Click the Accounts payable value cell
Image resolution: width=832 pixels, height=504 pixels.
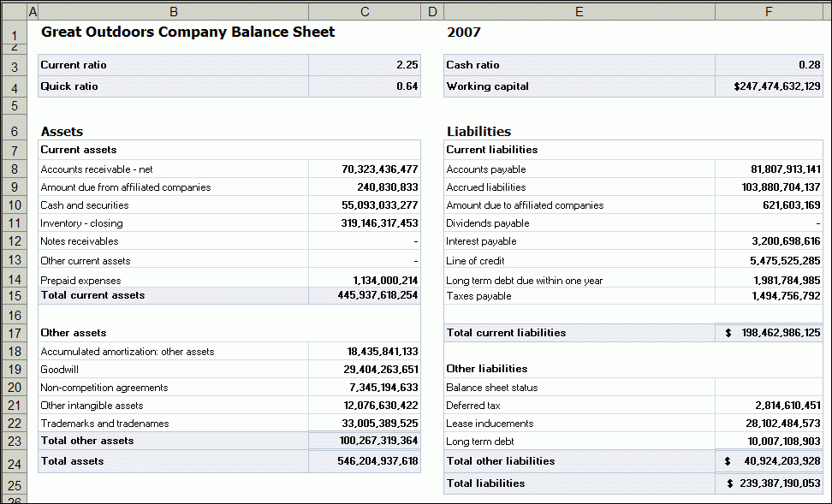click(767, 169)
